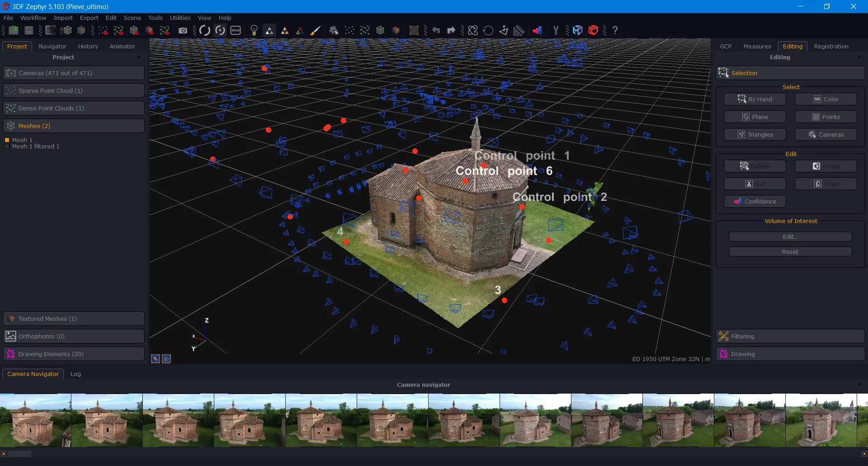This screenshot has width=868, height=466.
Task: Click the By Hand selection button
Action: (x=755, y=99)
